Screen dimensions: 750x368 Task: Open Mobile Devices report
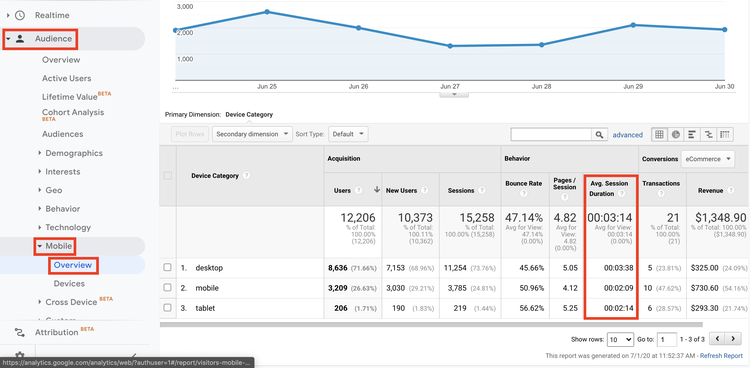[69, 284]
